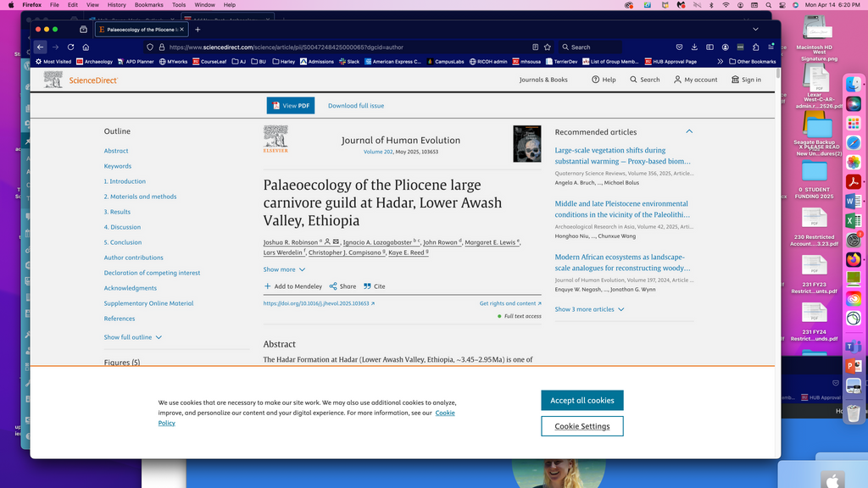
Task: Open Get rights and content link
Action: tap(510, 303)
